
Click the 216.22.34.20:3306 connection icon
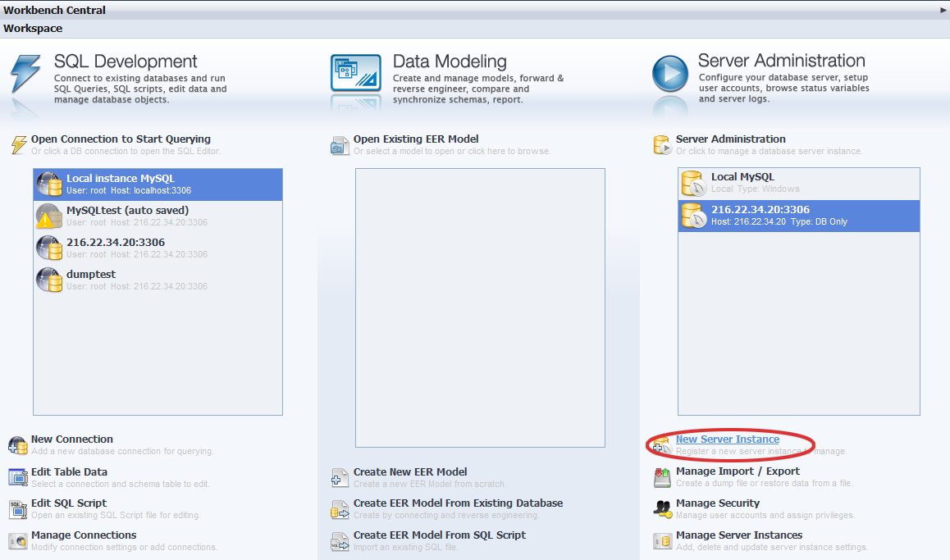pyautogui.click(x=49, y=248)
